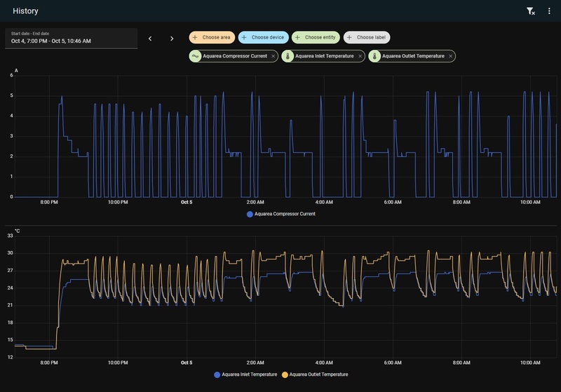Toggle Aquarea Inlet Temperature legend entry

click(x=245, y=374)
